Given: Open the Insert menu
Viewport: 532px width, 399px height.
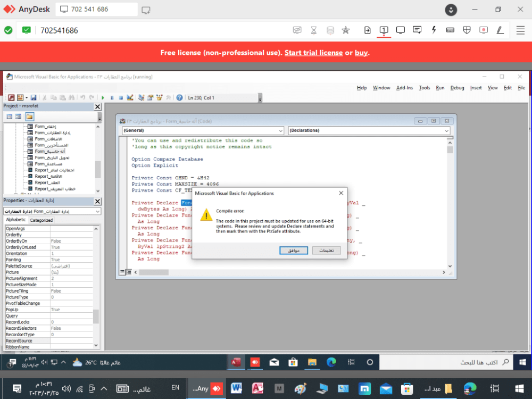Looking at the screenshot, I should click(x=476, y=88).
